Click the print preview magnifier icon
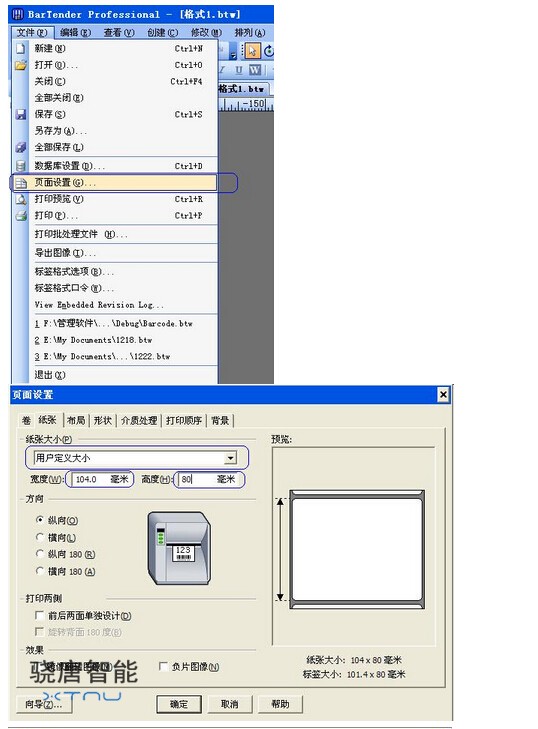Image resolution: width=538 pixels, height=729 pixels. pos(20,199)
